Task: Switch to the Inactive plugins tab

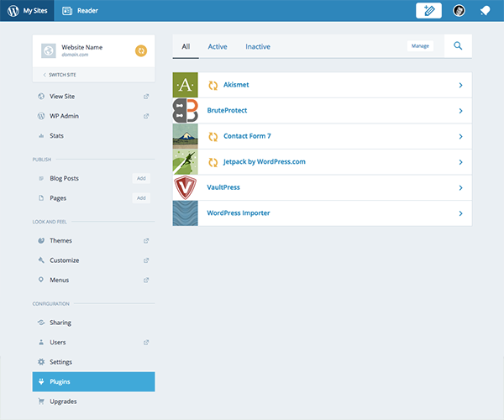Action: point(258,47)
